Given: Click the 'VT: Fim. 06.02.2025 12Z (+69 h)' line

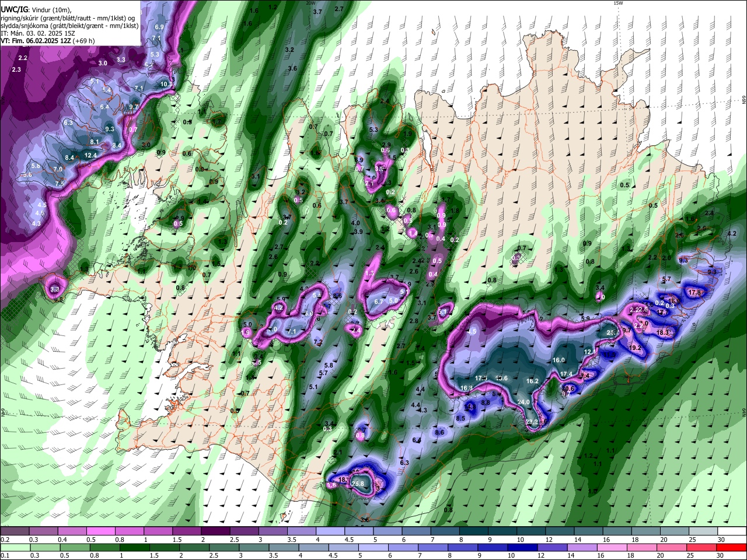Looking at the screenshot, I should (48, 41).
